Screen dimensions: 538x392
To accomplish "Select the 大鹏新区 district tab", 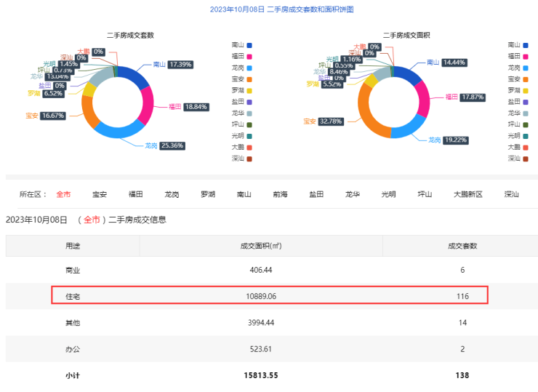I will point(467,194).
